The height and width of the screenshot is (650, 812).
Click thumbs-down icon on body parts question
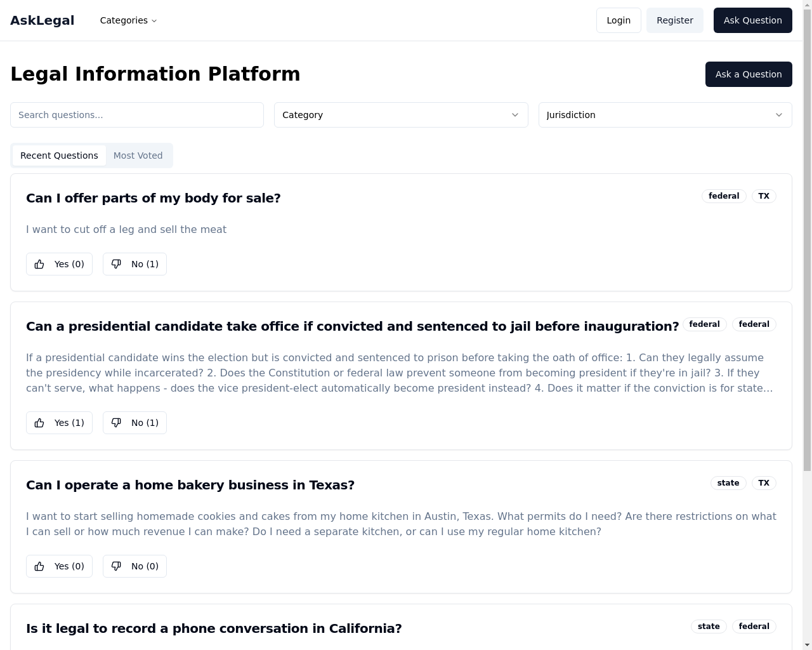[x=116, y=264]
